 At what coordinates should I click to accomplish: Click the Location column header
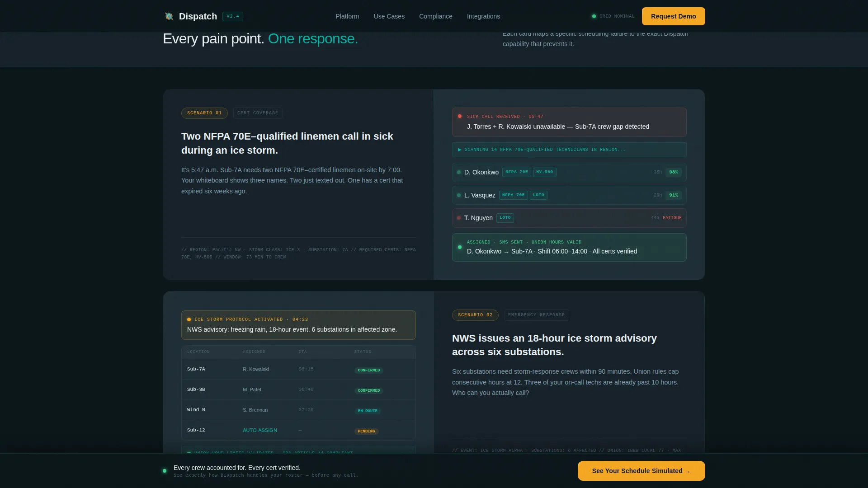198,352
